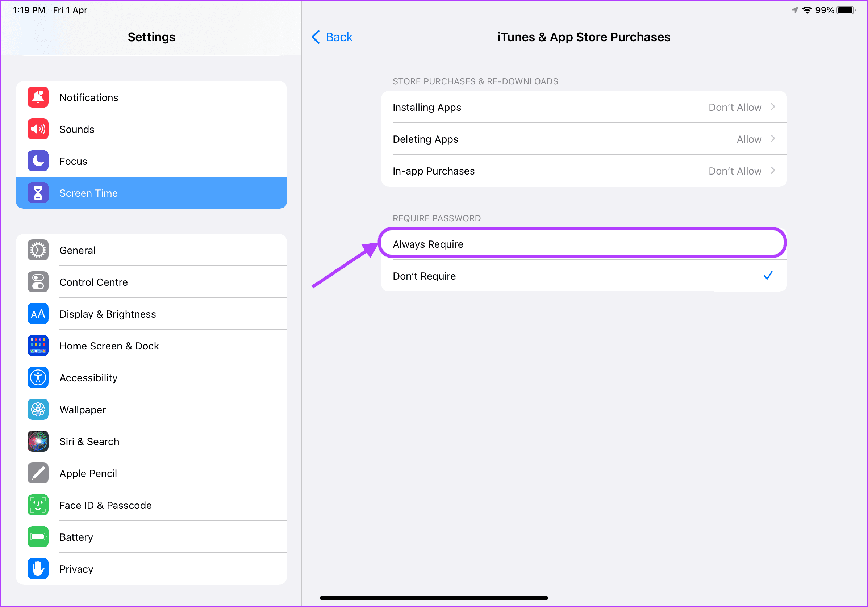The width and height of the screenshot is (868, 607).
Task: Tap the Apple Pencil icon
Action: coord(38,473)
